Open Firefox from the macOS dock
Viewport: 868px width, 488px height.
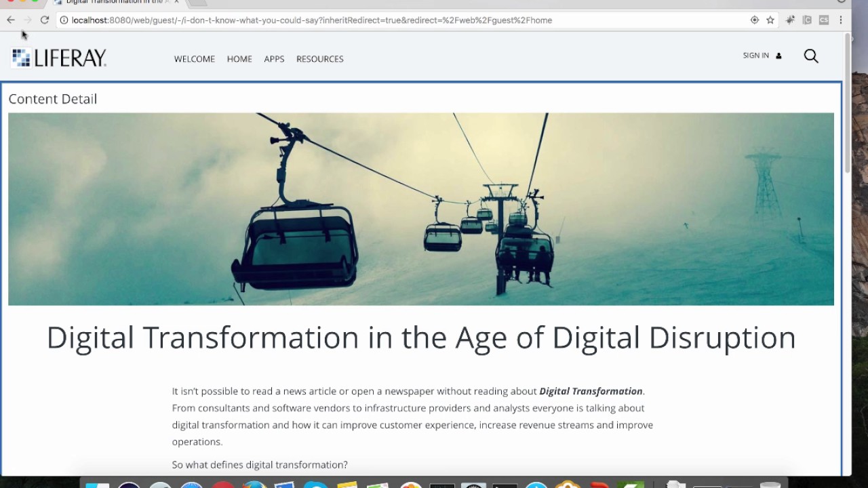(x=254, y=485)
